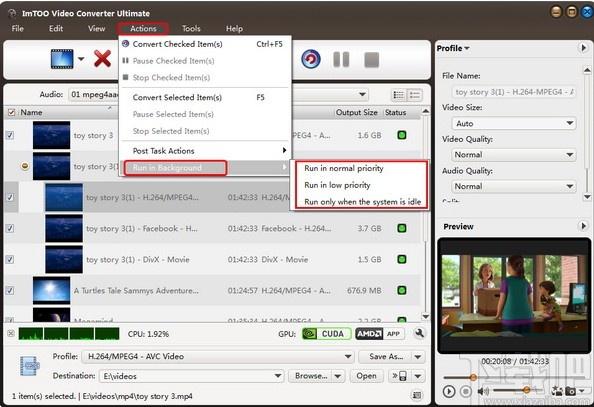Toggle the Name header select-all checkbox
594x407 pixels.
pyautogui.click(x=11, y=112)
